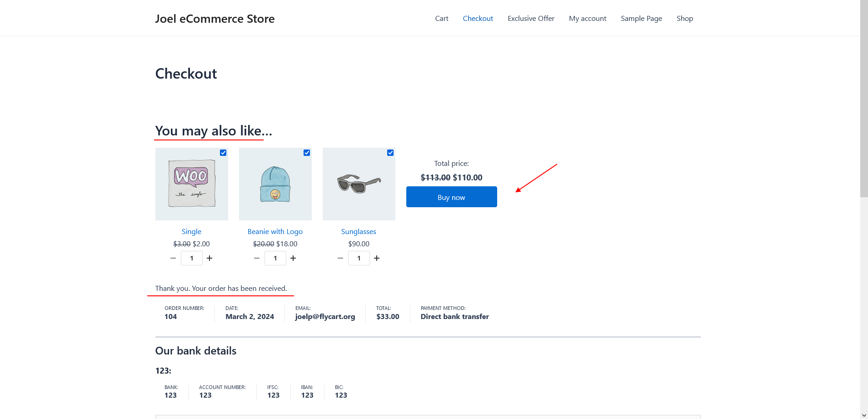The height and width of the screenshot is (419, 868).
Task: Increase Sunglasses quantity with plus icon
Action: 377,258
